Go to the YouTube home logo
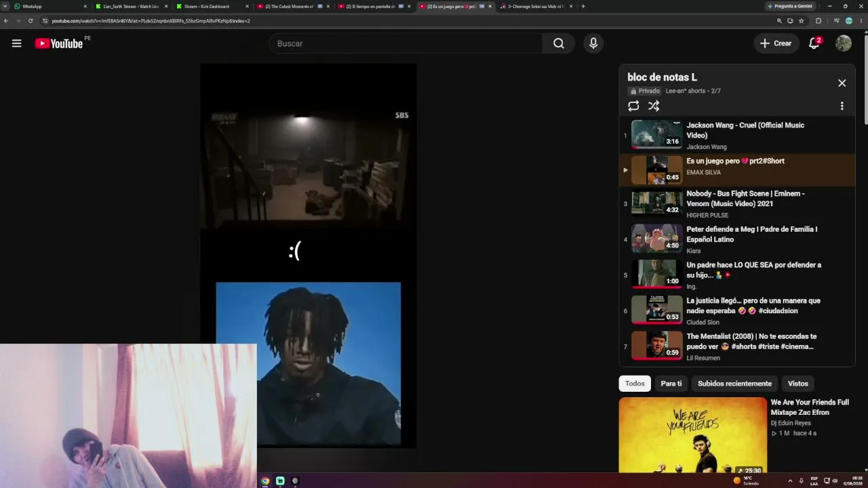This screenshot has height=488, width=868. click(x=59, y=43)
